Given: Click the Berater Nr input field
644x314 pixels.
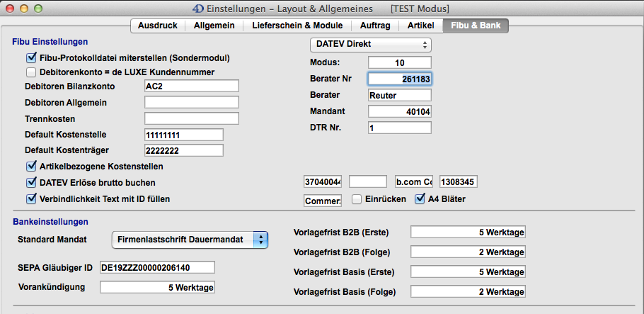Looking at the screenshot, I should (400, 79).
